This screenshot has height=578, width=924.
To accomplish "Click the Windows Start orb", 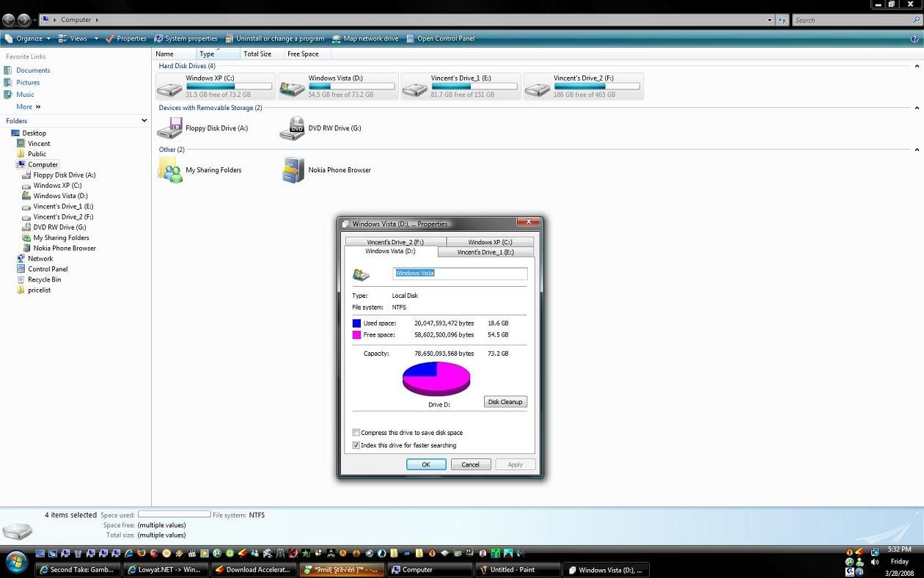I will coord(16,563).
